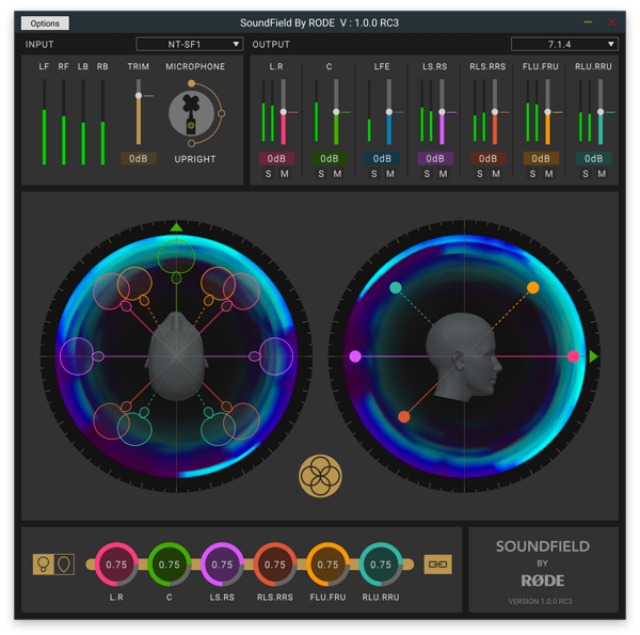The image size is (640, 635).
Task: Mute the RLS.RRS output channel
Action: [x=496, y=174]
